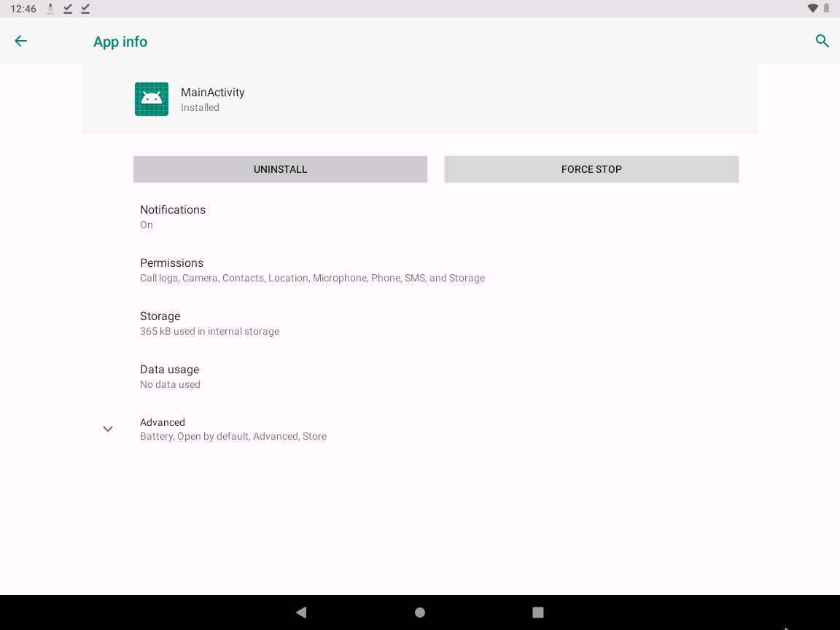Tap the battery icon in the status bar
Image resolution: width=840 pixels, height=630 pixels.
[828, 8]
